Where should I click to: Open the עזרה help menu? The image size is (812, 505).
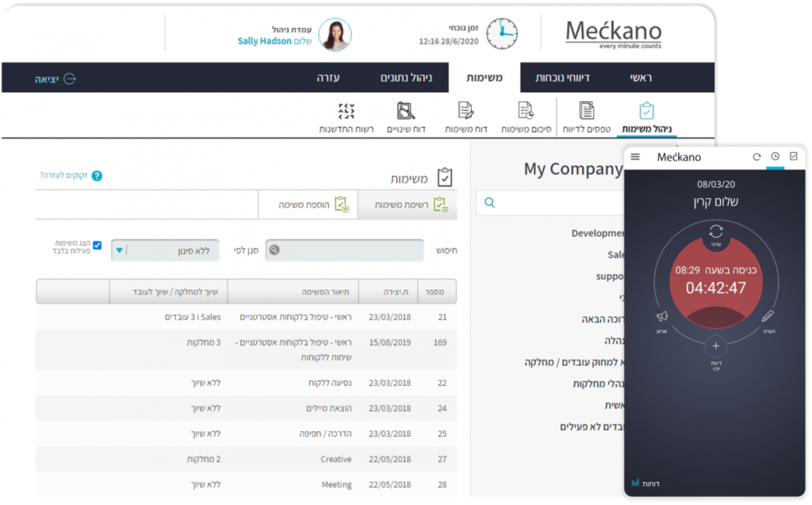[327, 78]
